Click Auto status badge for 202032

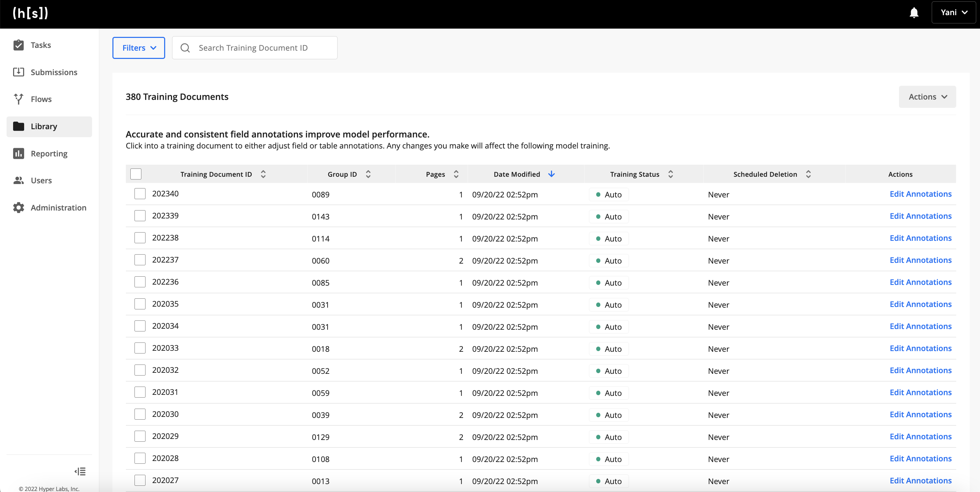click(x=609, y=371)
